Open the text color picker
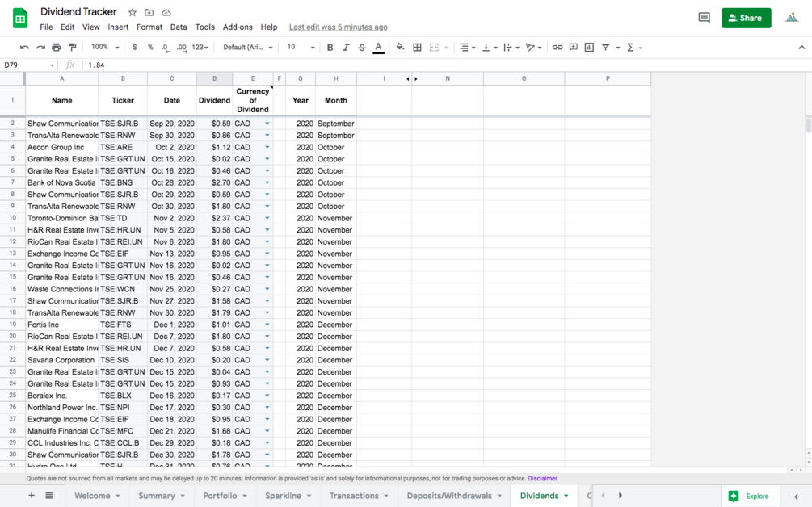This screenshot has height=507, width=812. click(x=379, y=48)
